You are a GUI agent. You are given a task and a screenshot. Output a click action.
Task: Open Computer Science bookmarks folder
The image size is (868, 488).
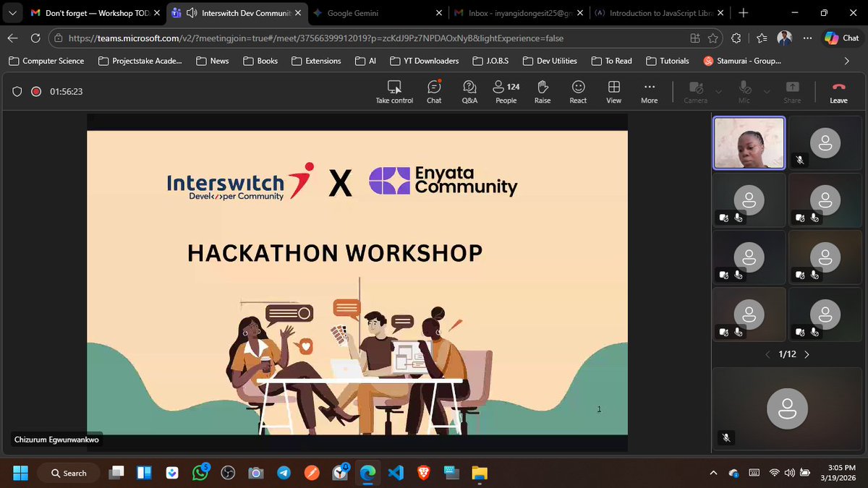(46, 61)
